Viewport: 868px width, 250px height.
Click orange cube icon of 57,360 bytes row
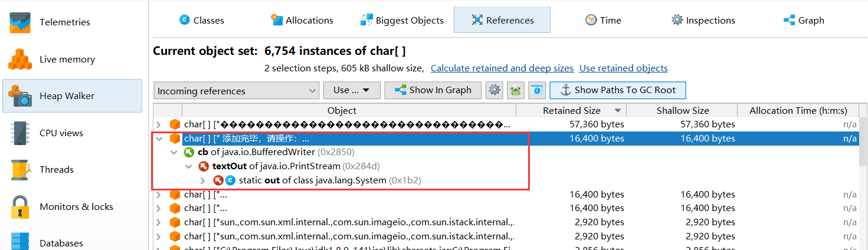click(175, 124)
